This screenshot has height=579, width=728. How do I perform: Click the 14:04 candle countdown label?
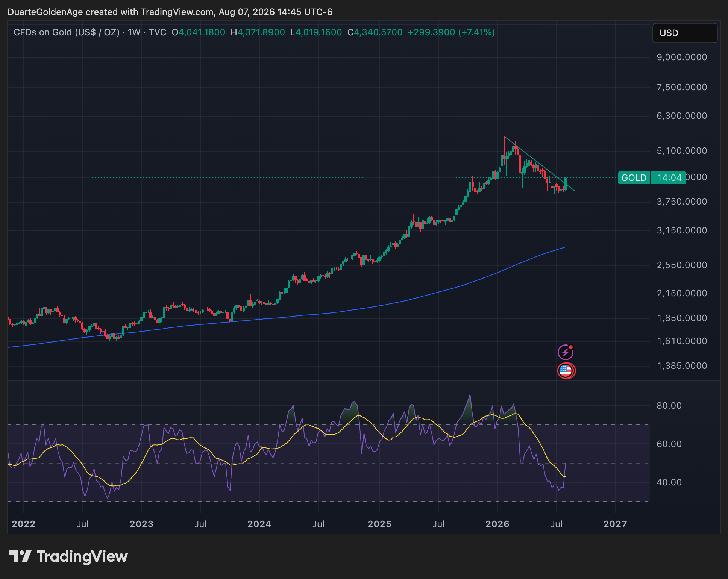669,177
